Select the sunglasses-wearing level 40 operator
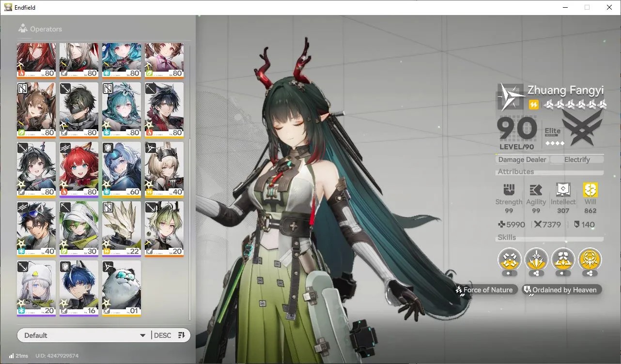621x364 pixels. tap(36, 229)
